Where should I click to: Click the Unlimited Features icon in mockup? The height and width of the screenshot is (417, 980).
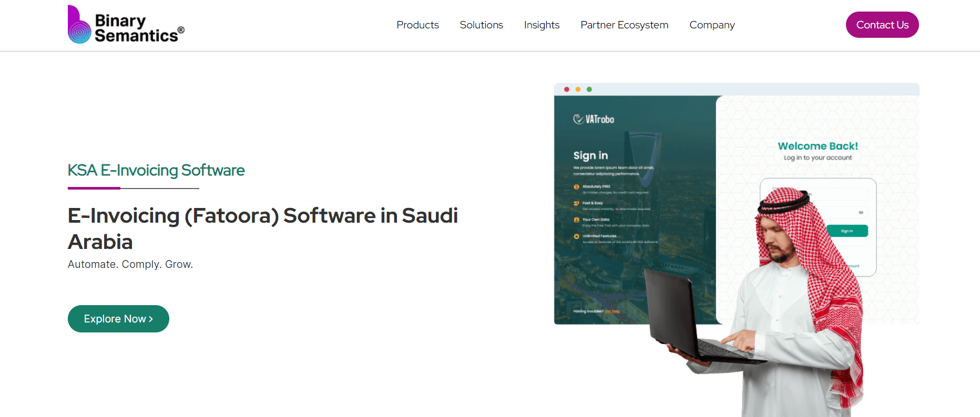[x=576, y=236]
